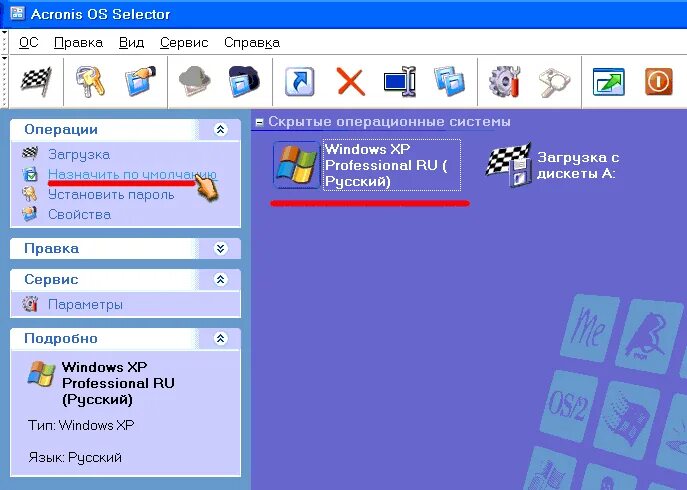Click the keys icon beside Установить пароль
687x490 pixels.
(x=30, y=194)
